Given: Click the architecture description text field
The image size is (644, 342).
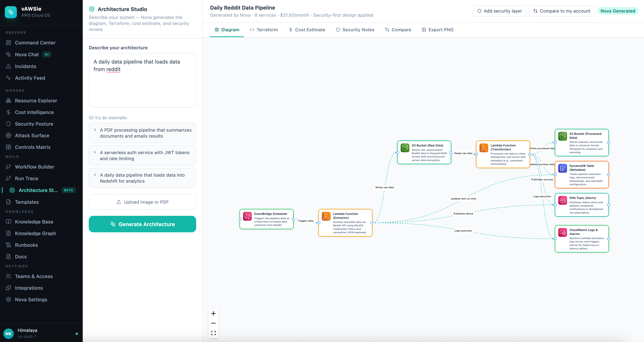Looking at the screenshot, I should 142,80.
